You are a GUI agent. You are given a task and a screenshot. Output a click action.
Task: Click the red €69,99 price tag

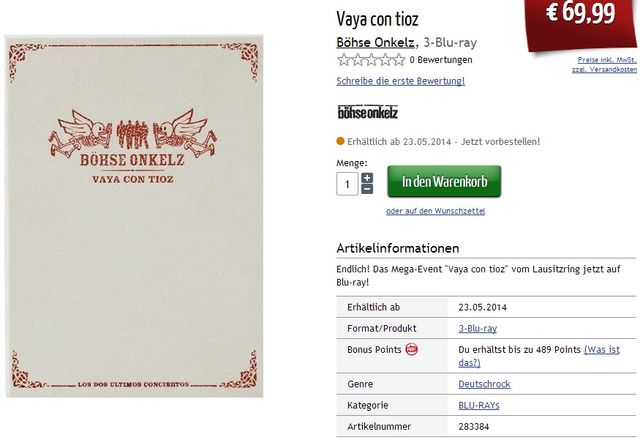580,22
